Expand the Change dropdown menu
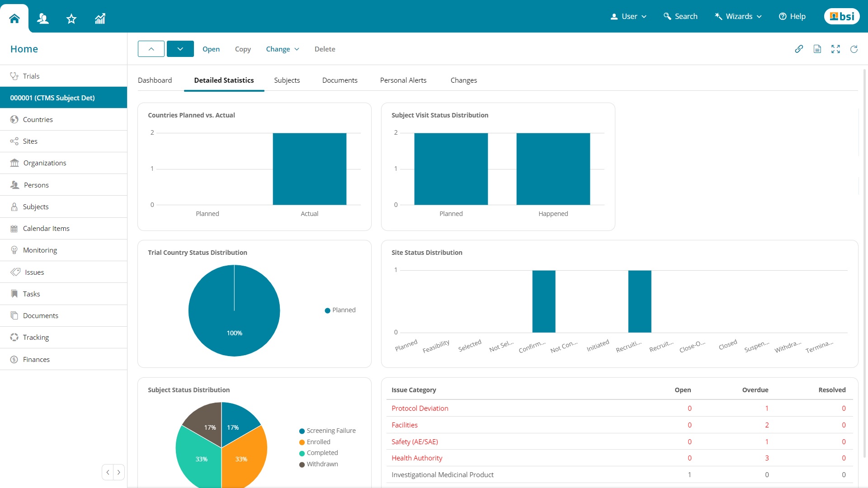Screen dimensions: 868x488 coord(282,49)
